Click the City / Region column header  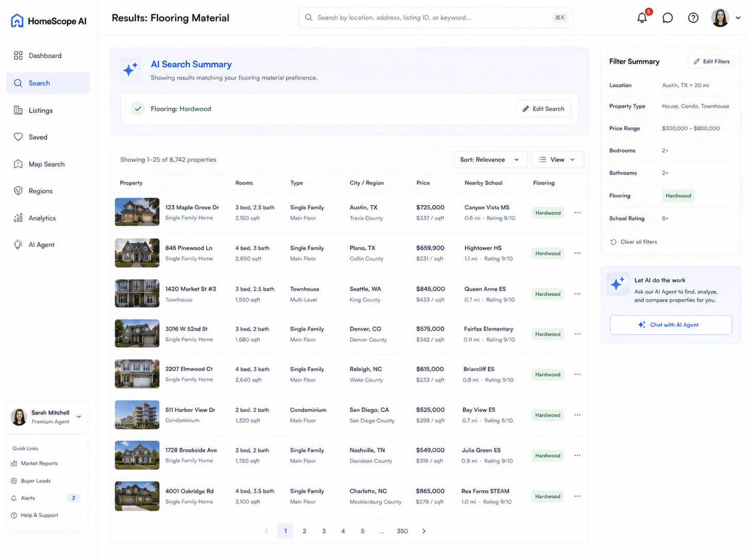pyautogui.click(x=367, y=183)
